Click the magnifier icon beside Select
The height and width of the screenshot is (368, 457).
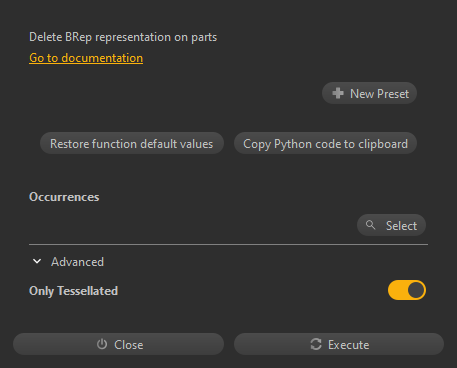click(x=370, y=225)
